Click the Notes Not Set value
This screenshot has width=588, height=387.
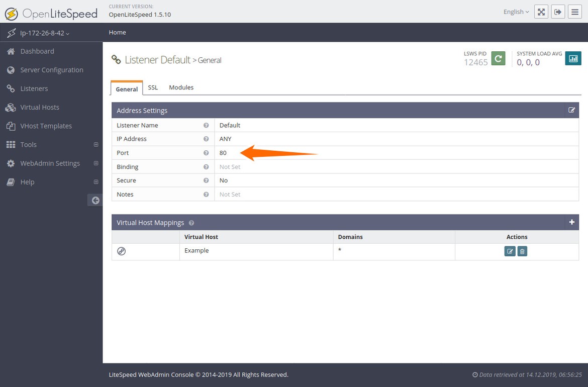(x=230, y=195)
